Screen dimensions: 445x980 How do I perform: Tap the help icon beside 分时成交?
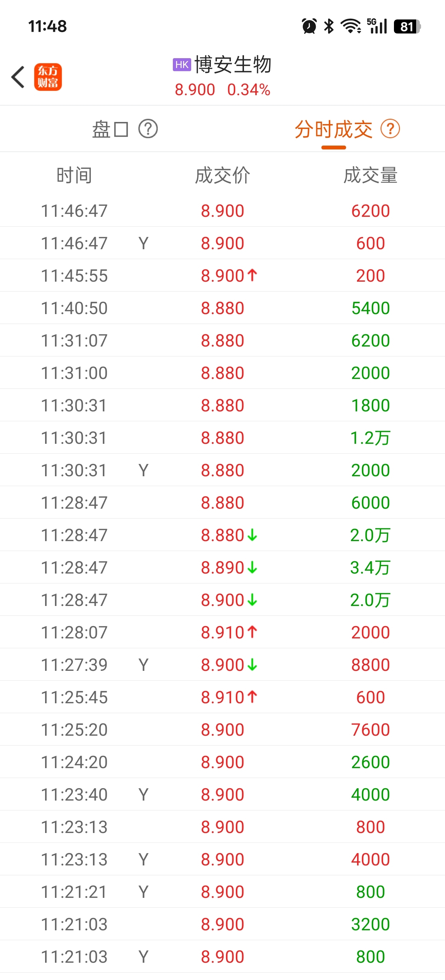pos(390,129)
